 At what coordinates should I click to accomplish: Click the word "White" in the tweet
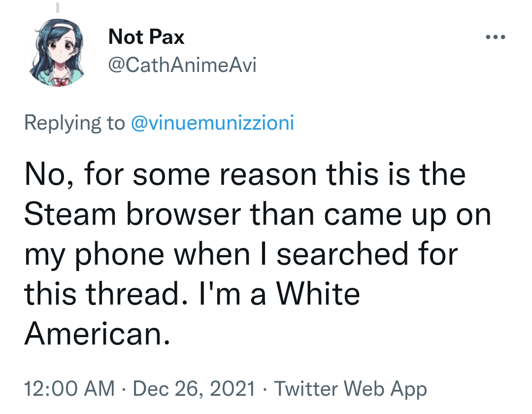[x=318, y=295]
